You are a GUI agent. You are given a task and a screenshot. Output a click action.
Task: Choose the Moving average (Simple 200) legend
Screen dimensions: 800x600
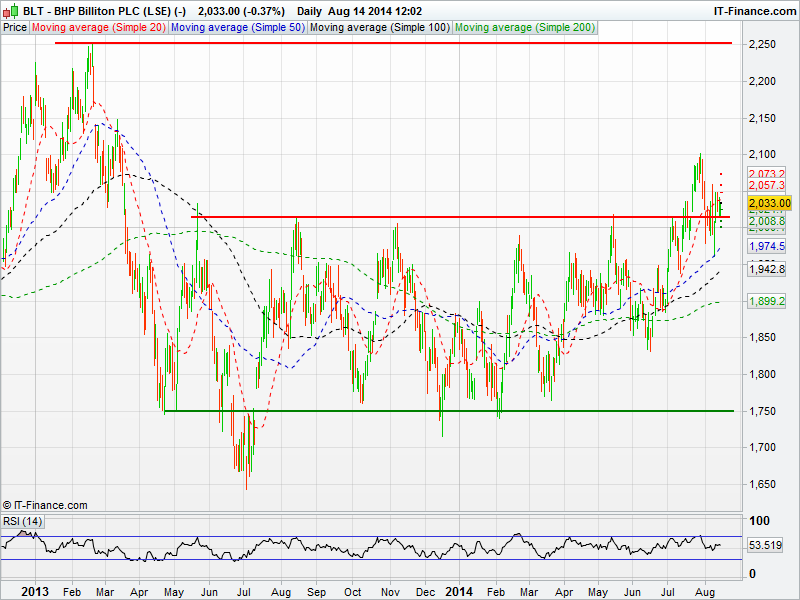tap(524, 28)
